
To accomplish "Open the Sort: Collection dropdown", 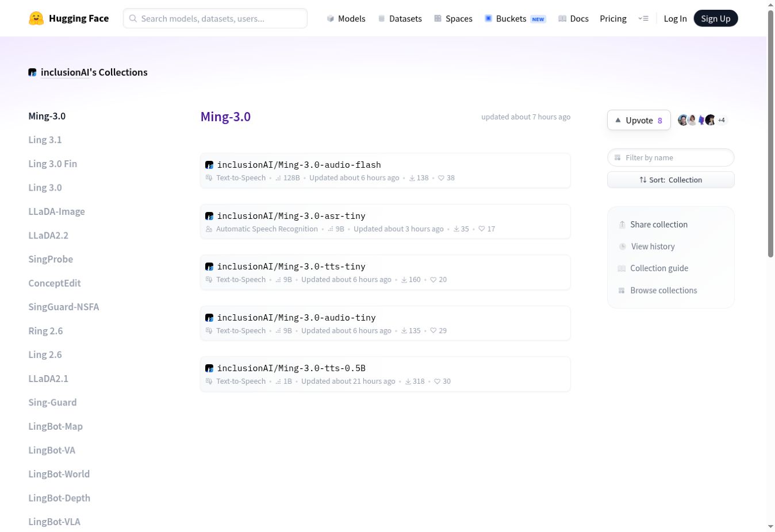I will point(670,180).
